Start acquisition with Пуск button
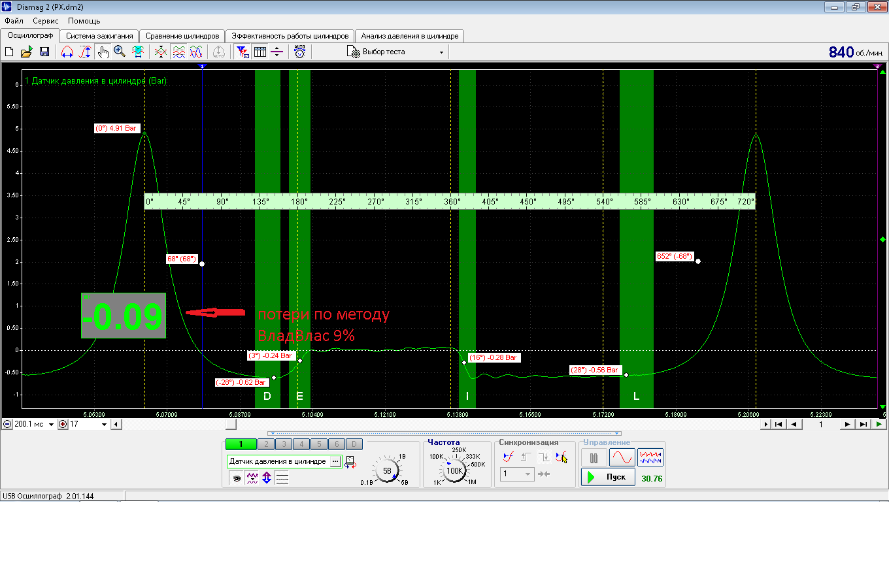889x588 pixels. pos(608,478)
